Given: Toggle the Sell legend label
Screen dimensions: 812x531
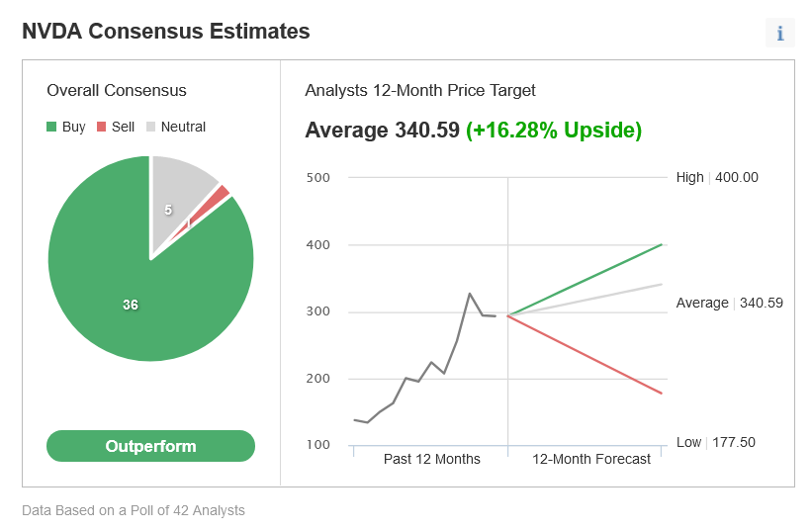Looking at the screenshot, I should (x=123, y=127).
